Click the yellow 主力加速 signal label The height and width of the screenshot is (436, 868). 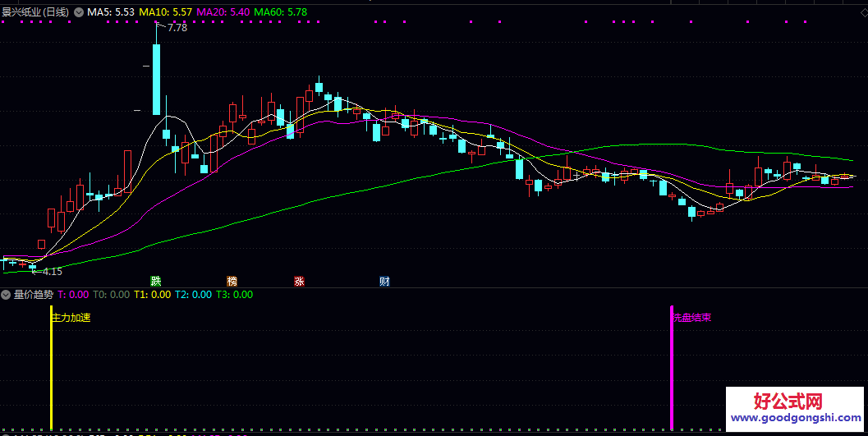[71, 318]
